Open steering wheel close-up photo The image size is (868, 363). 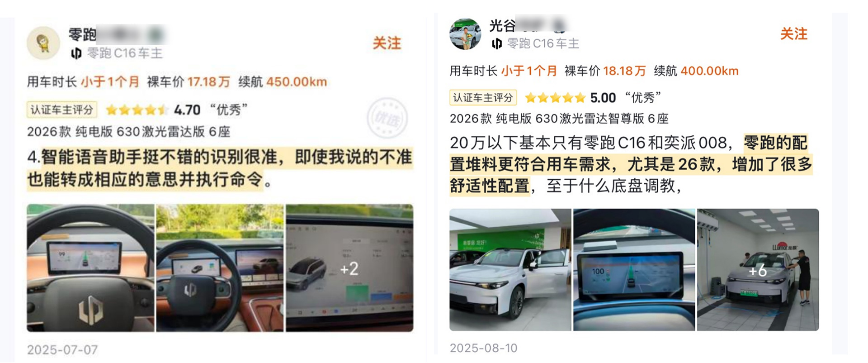point(90,268)
